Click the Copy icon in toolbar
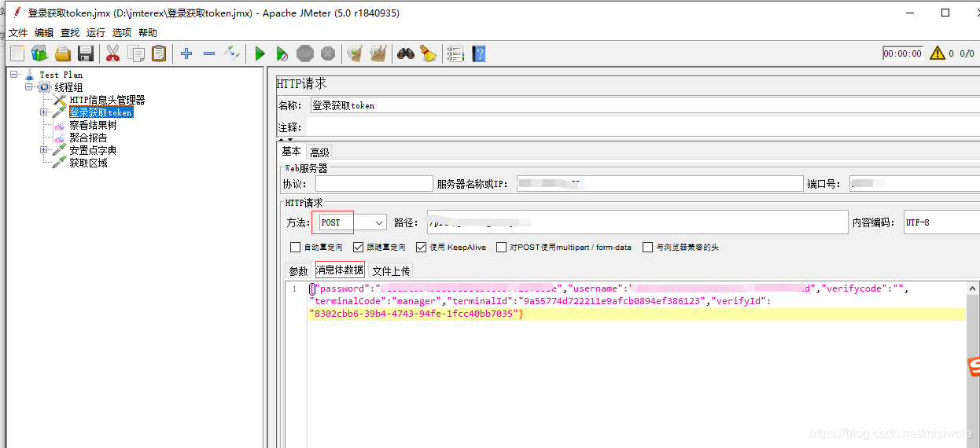The width and height of the screenshot is (980, 448). pos(136,53)
